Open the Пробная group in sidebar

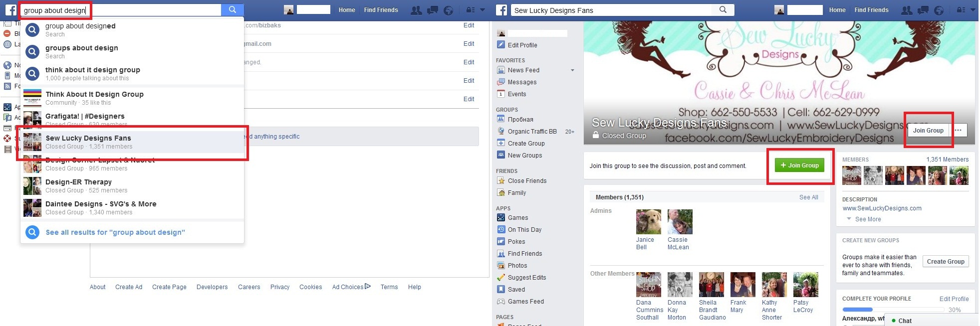520,120
